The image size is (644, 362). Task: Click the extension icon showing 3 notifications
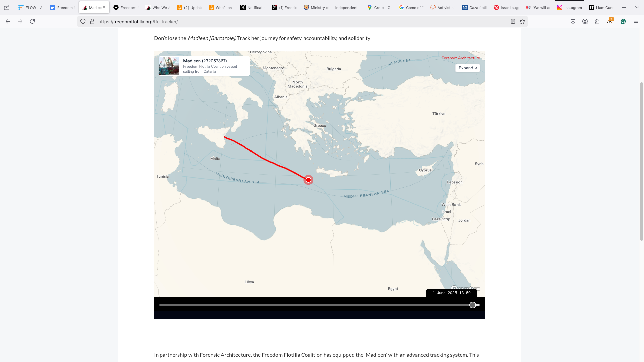(610, 21)
